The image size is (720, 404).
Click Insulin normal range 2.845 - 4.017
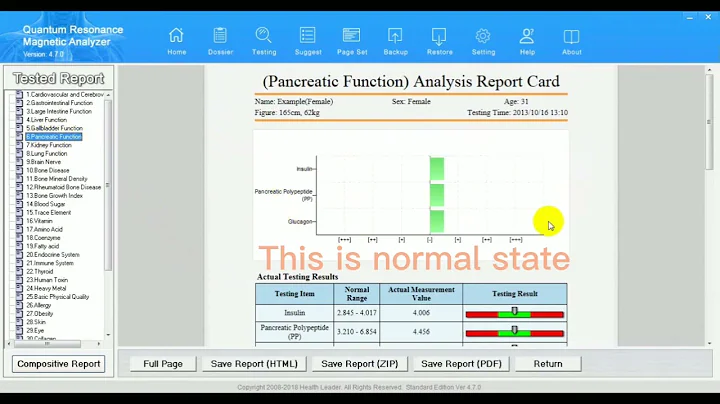tap(356, 313)
